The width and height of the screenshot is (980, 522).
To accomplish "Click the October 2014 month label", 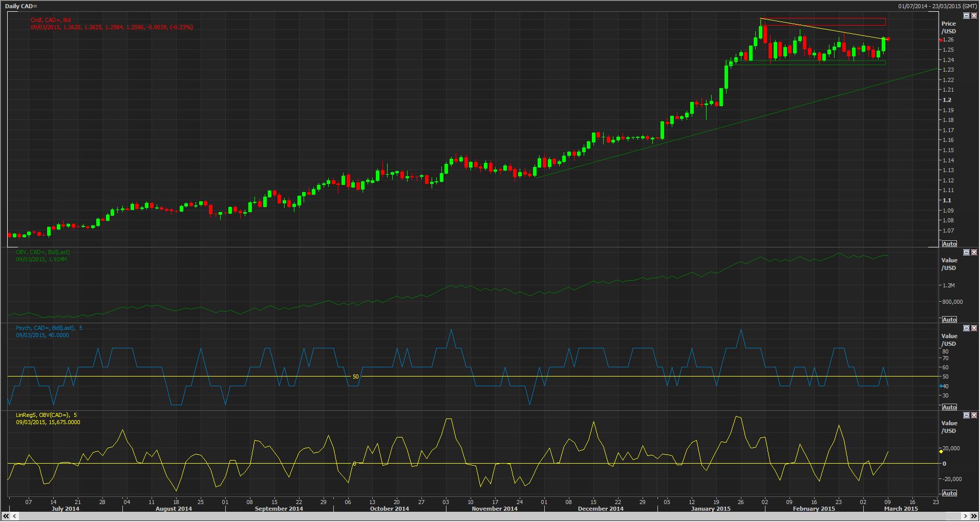I will coord(389,509).
